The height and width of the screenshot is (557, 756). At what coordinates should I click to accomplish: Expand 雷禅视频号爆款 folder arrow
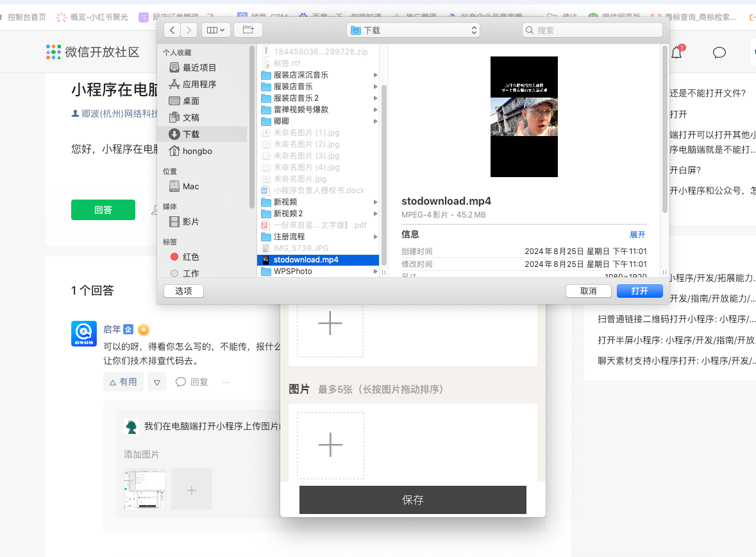tap(375, 110)
